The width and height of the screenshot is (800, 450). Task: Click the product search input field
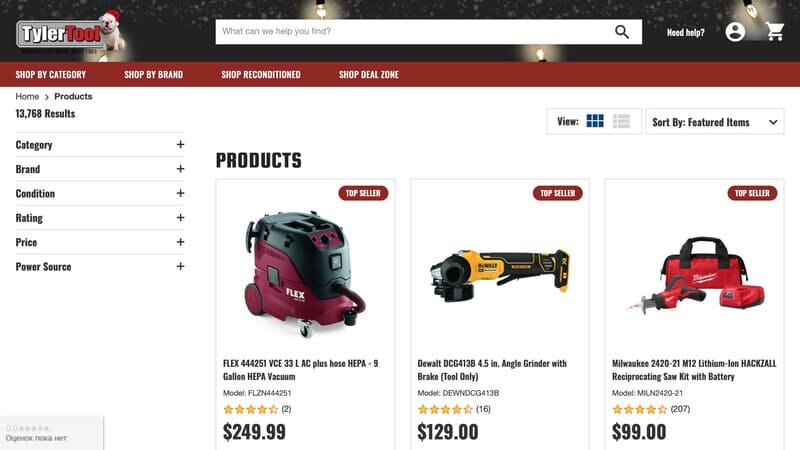coord(414,32)
